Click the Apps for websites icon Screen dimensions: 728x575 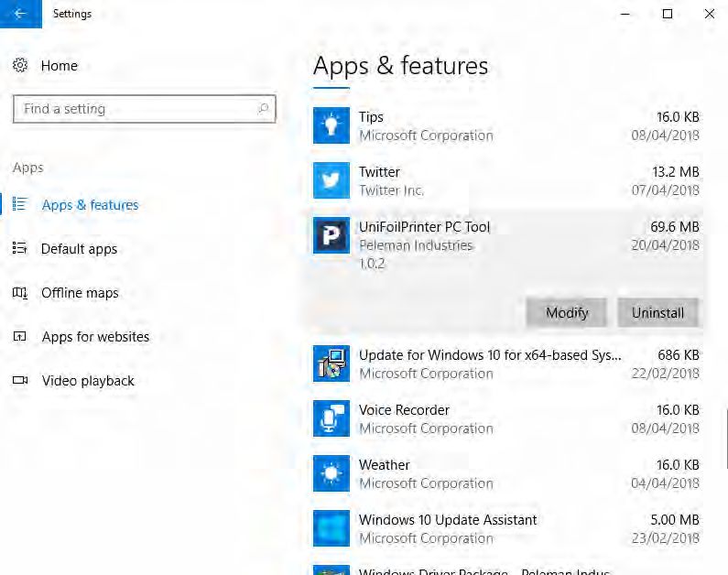[x=19, y=336]
